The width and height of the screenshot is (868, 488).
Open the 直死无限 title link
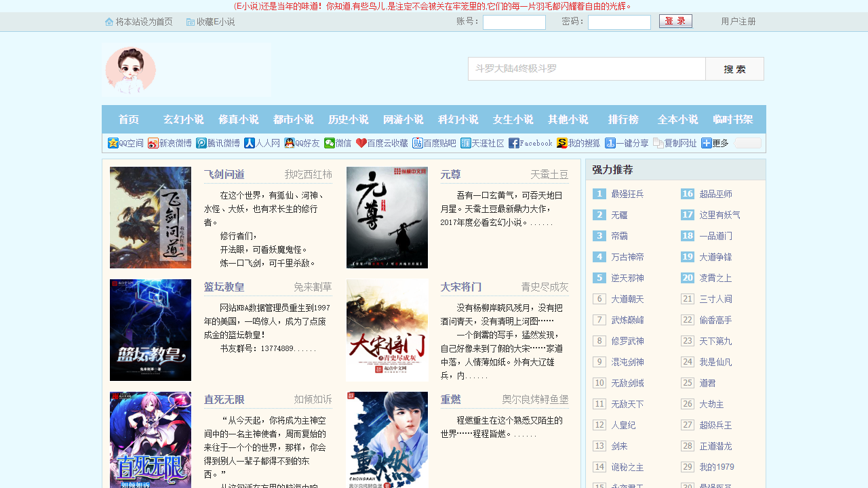(224, 399)
